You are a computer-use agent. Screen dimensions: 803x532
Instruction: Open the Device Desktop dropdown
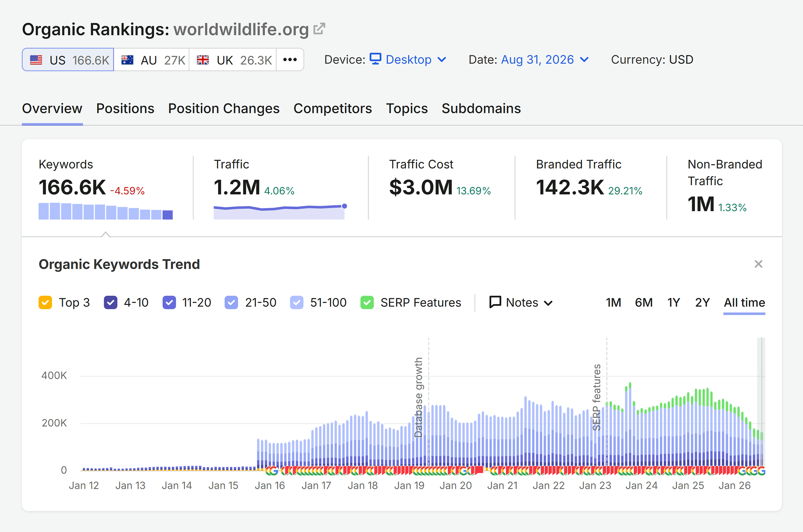[408, 60]
